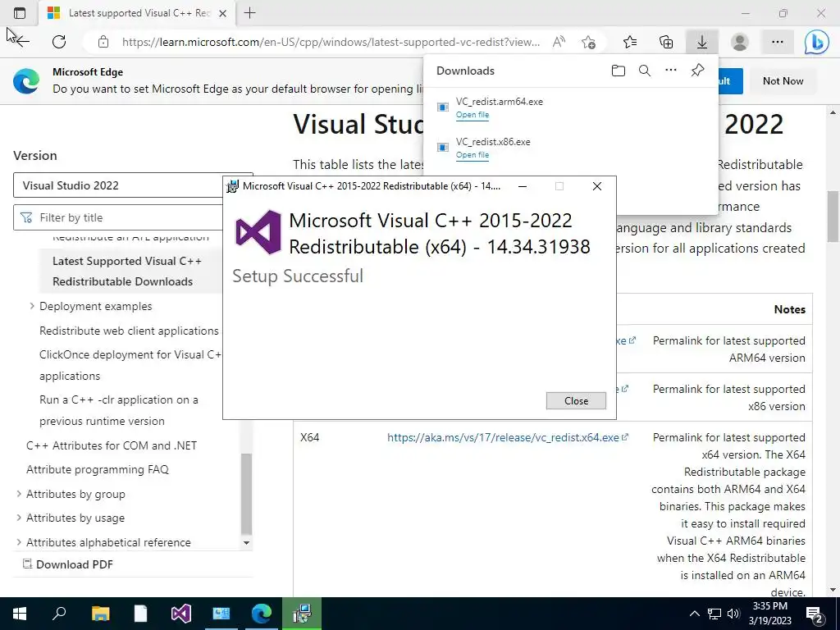Select Latest Supported Visual C++ Redistributable Downloads
The image size is (840, 630).
click(x=127, y=271)
